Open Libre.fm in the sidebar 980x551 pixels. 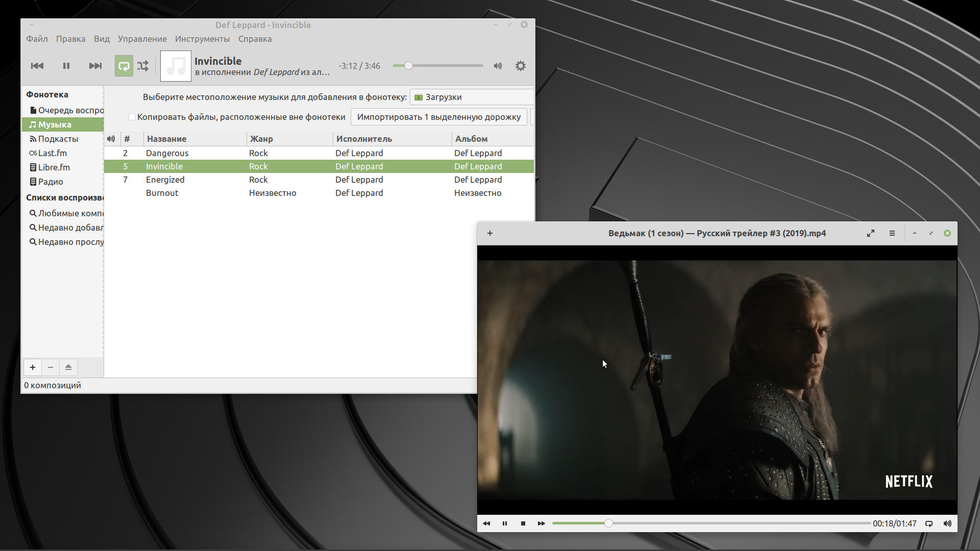(x=63, y=167)
